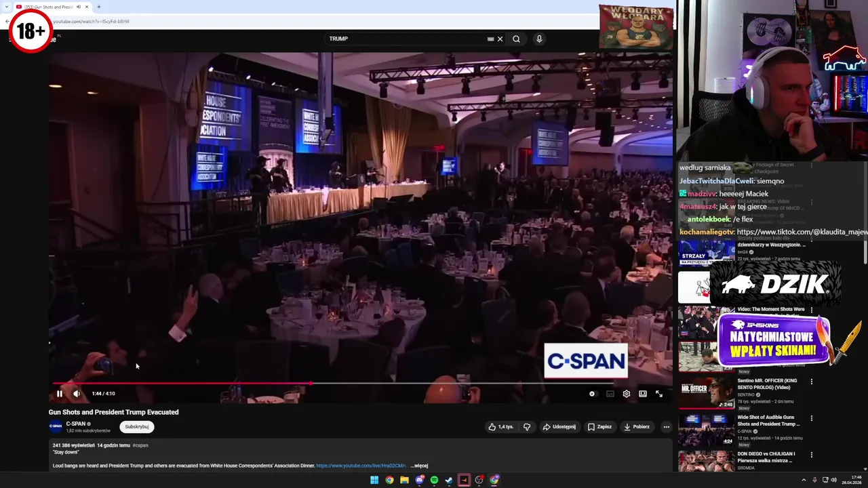This screenshot has width=868, height=488.
Task: Open Steam from taskbar
Action: pyautogui.click(x=449, y=480)
